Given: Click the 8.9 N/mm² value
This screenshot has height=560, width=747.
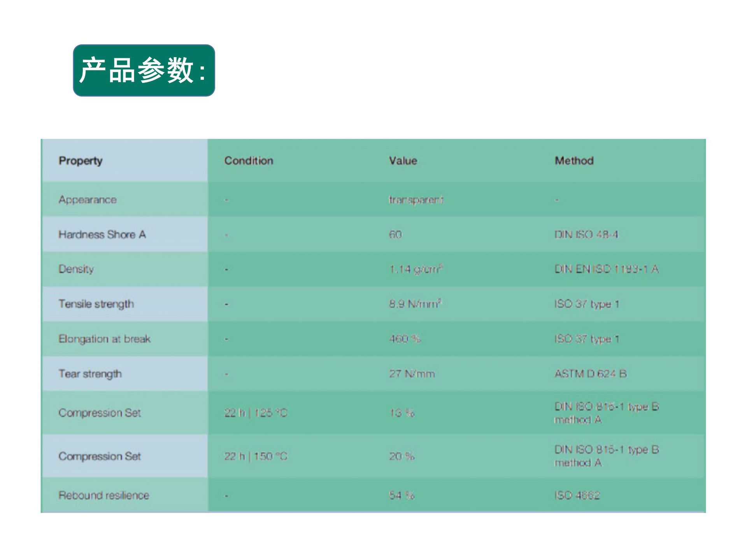Looking at the screenshot, I should pos(415,304).
